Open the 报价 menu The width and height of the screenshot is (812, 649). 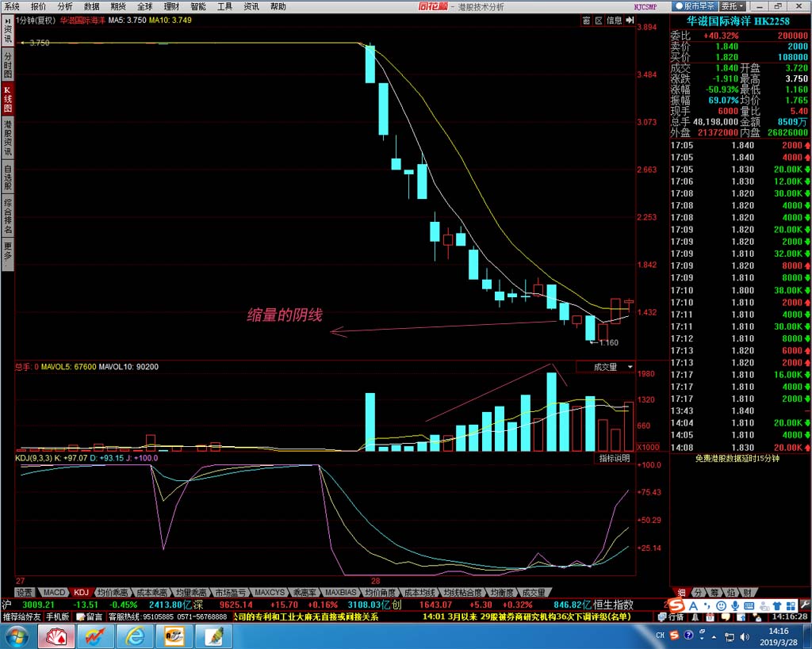(38, 6)
